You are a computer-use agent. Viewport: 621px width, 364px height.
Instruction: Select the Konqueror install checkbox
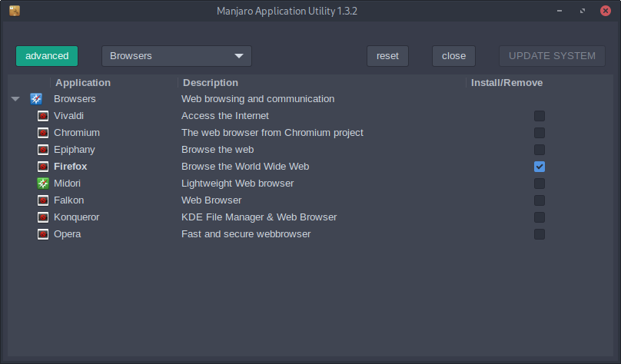tap(539, 217)
